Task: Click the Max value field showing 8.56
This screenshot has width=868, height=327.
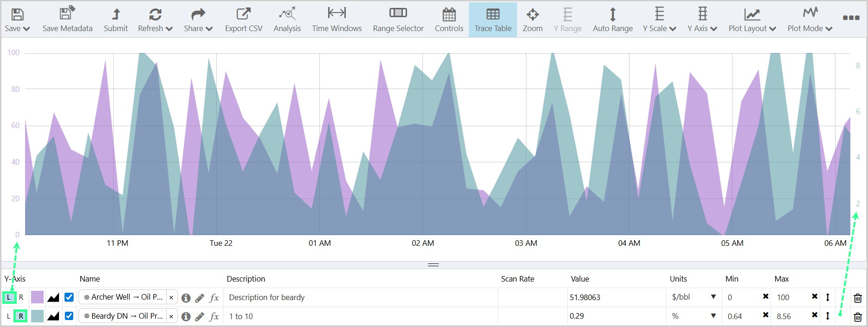Action: click(790, 316)
